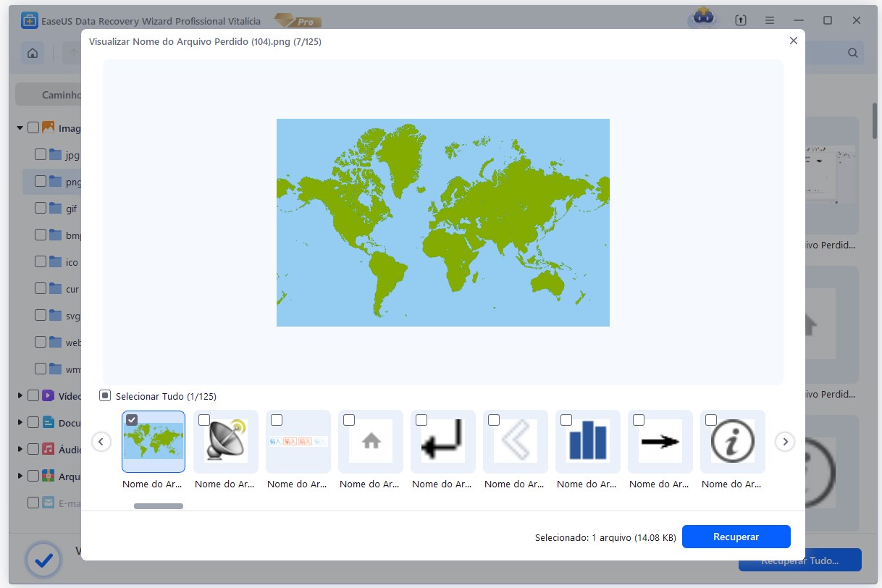Click the Recuperar button
The height and width of the screenshot is (588, 882).
pyautogui.click(x=736, y=537)
